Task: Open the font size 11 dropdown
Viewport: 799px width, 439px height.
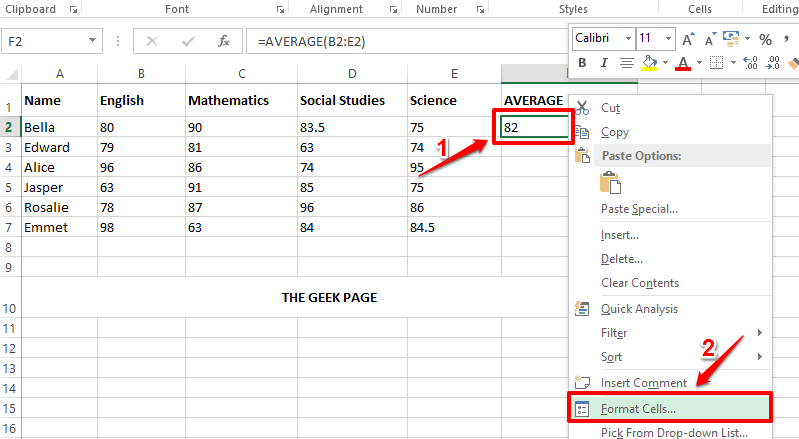Action: 668,39
